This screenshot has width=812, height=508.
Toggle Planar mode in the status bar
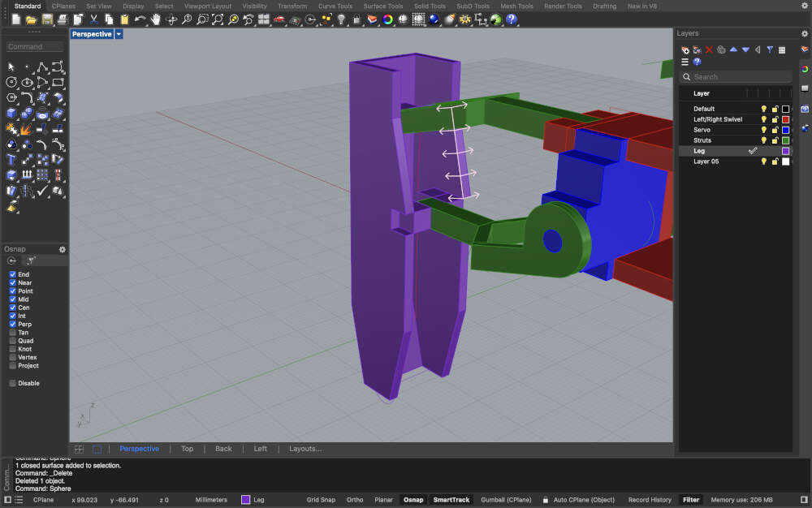(384, 500)
